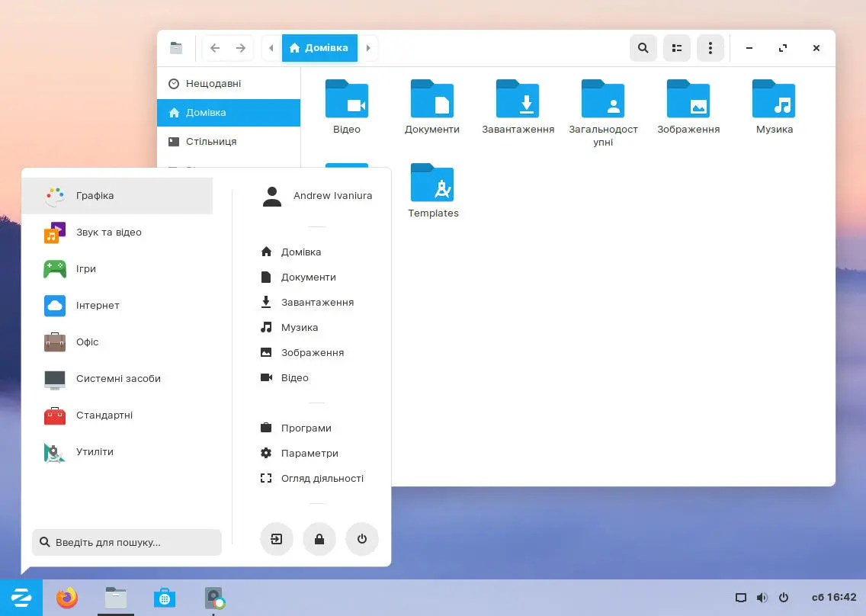This screenshot has height=616, width=866.
Task: Open the Системні засоби category
Action: (x=117, y=378)
